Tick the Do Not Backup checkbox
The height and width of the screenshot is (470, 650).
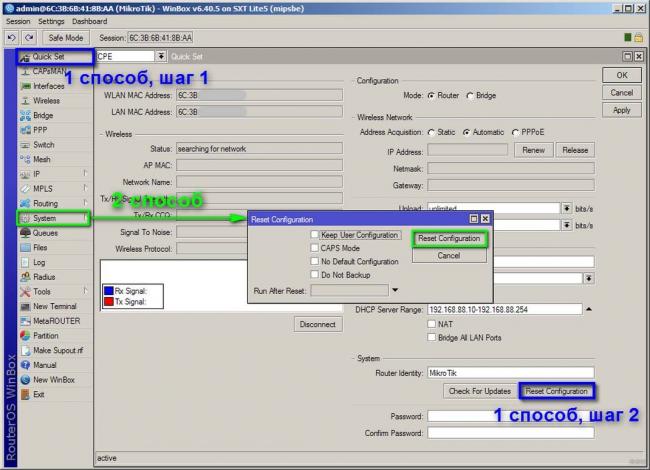click(315, 274)
